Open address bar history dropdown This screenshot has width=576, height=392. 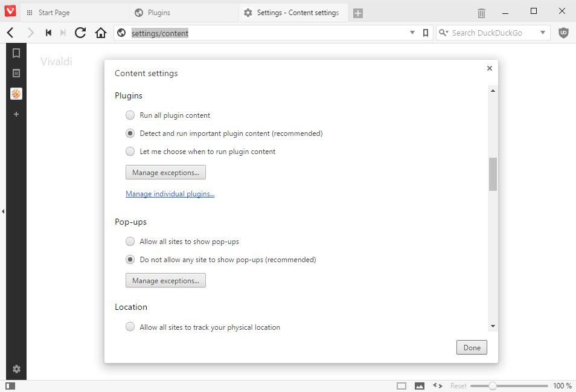412,33
